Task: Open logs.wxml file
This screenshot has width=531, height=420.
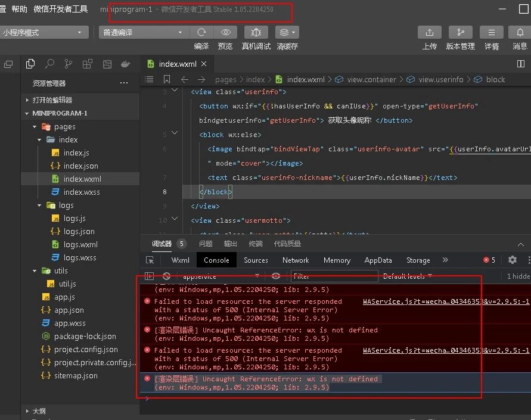Action: (80, 244)
